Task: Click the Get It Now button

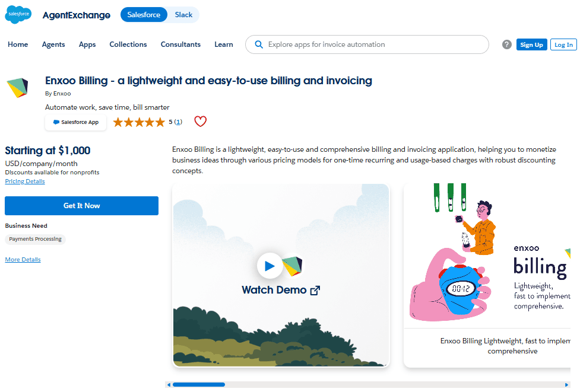Action: (81, 206)
